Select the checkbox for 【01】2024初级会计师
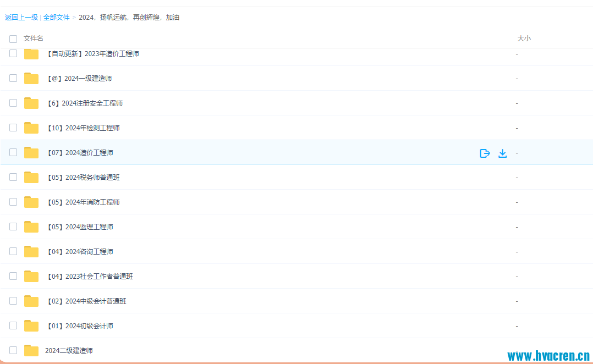 click(13, 326)
